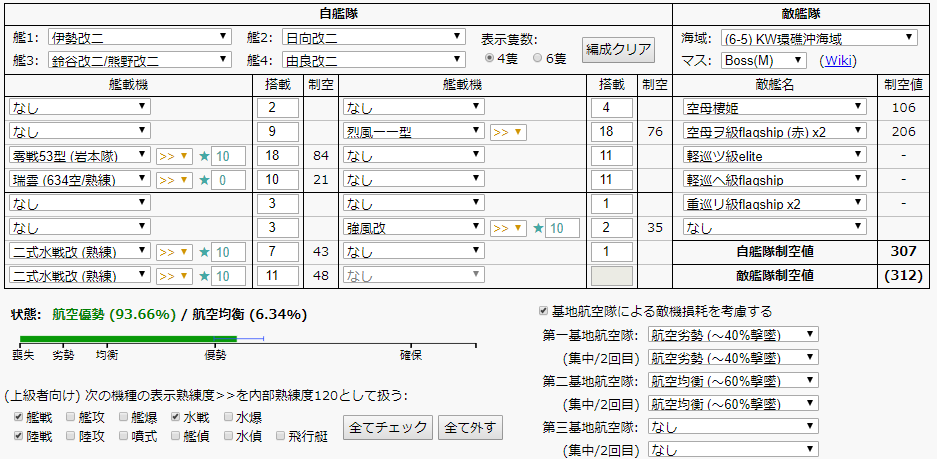The width and height of the screenshot is (937, 459).
Task: Click the 編成クリア button
Action: pos(618,50)
